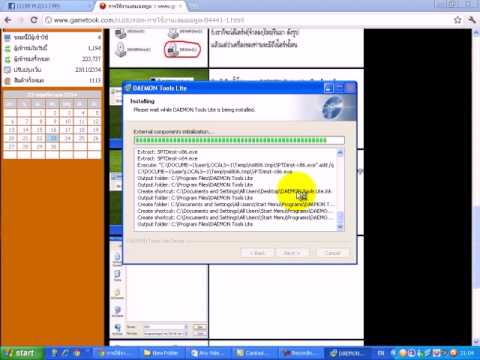Open the Windows start menu
The width and height of the screenshot is (480, 360).
[22, 353]
